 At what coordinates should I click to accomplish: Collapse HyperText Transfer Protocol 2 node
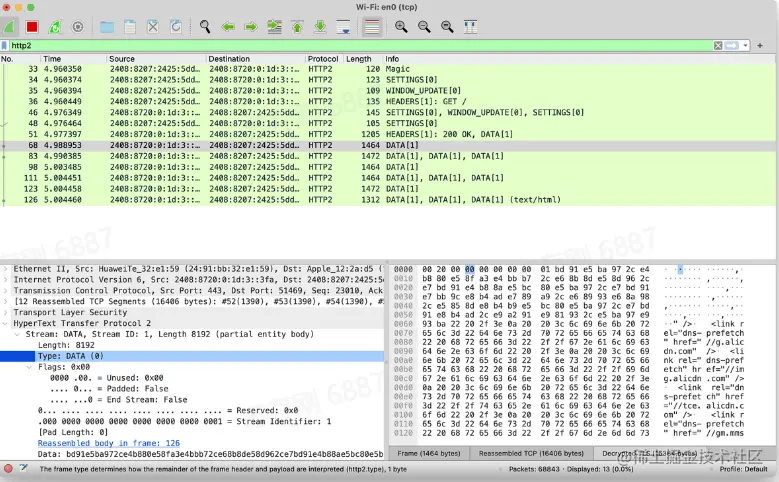click(5, 323)
